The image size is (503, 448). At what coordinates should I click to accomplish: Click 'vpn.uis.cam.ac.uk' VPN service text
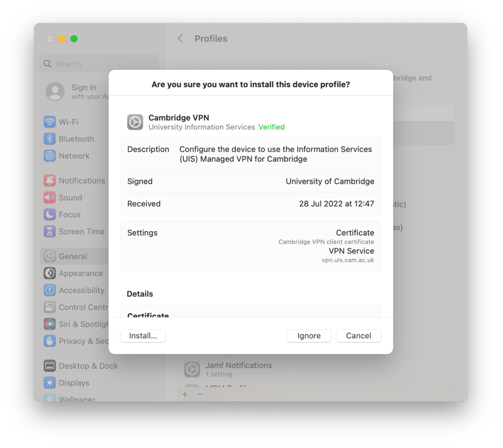348,260
